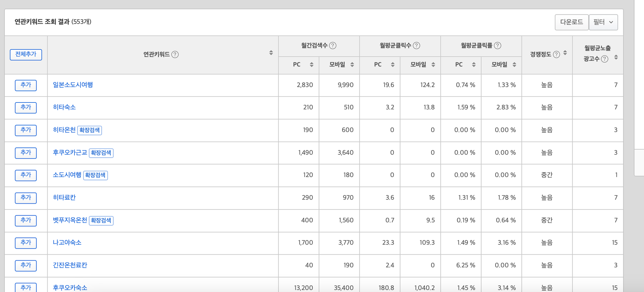The height and width of the screenshot is (292, 644).
Task: Sort by 경쟁정도 arrows
Action: click(x=565, y=53)
